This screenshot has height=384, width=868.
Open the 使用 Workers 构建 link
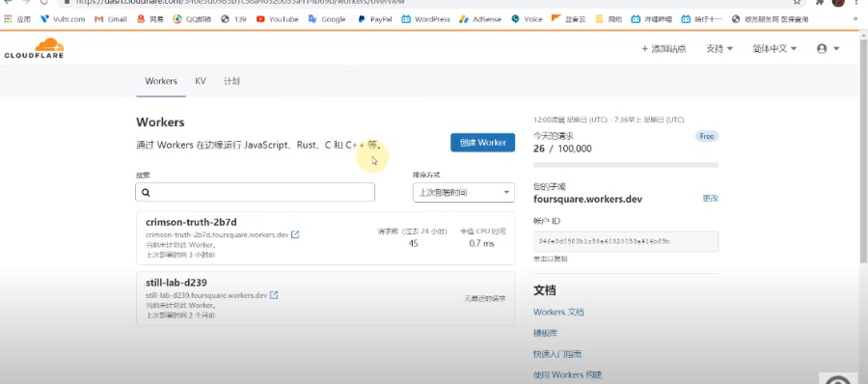tap(567, 374)
